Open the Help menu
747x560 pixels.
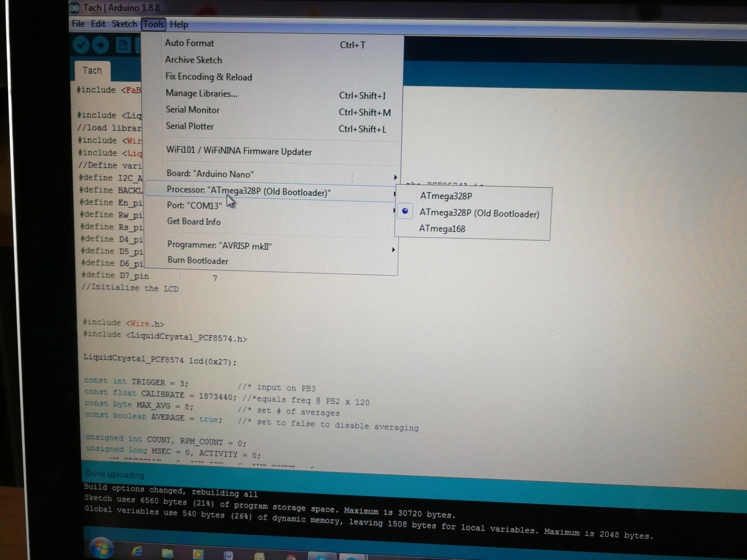pyautogui.click(x=179, y=25)
